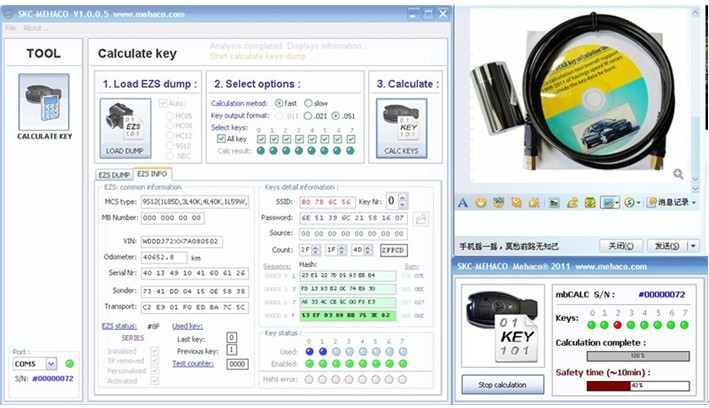Click the blue Used indicator for key 0

point(309,351)
